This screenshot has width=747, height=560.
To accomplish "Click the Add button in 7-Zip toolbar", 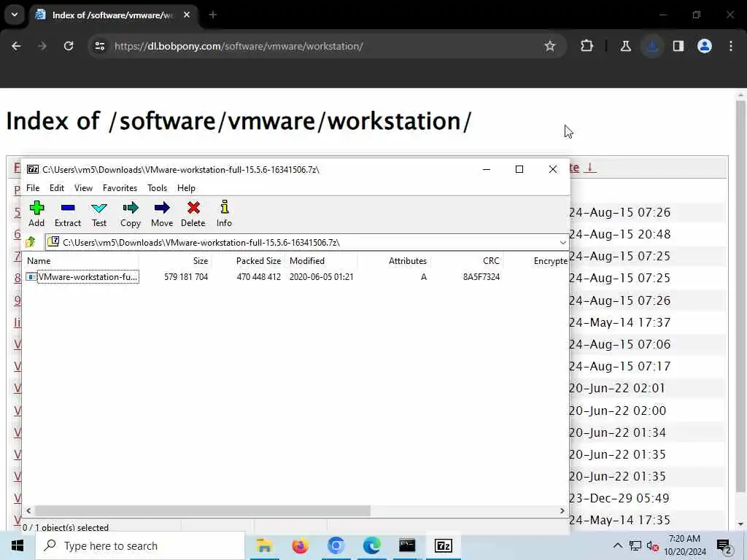I will click(x=36, y=214).
